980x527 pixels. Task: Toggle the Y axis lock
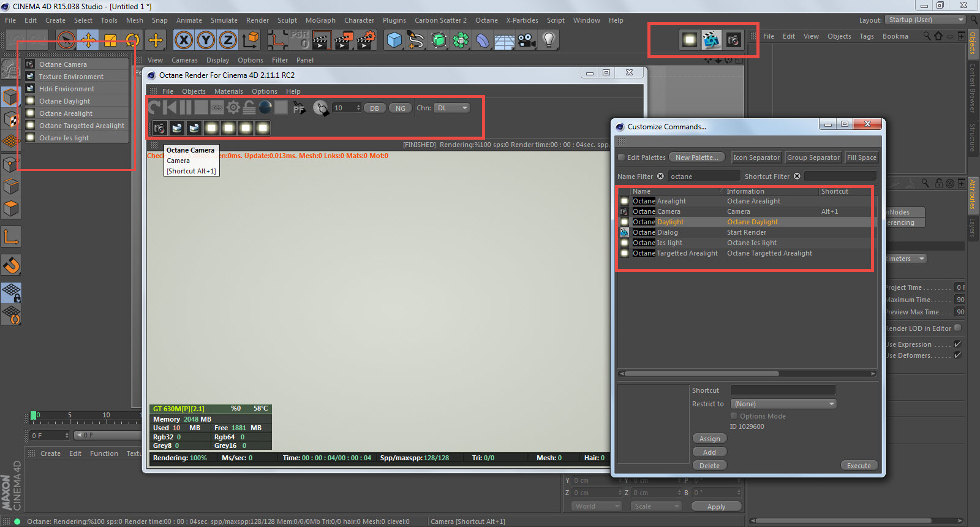click(206, 40)
